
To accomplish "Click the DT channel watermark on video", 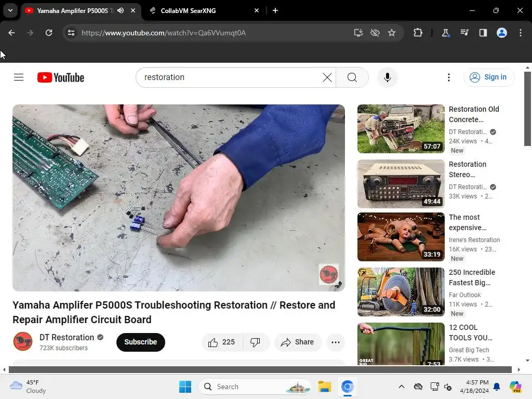I will pos(329,274).
